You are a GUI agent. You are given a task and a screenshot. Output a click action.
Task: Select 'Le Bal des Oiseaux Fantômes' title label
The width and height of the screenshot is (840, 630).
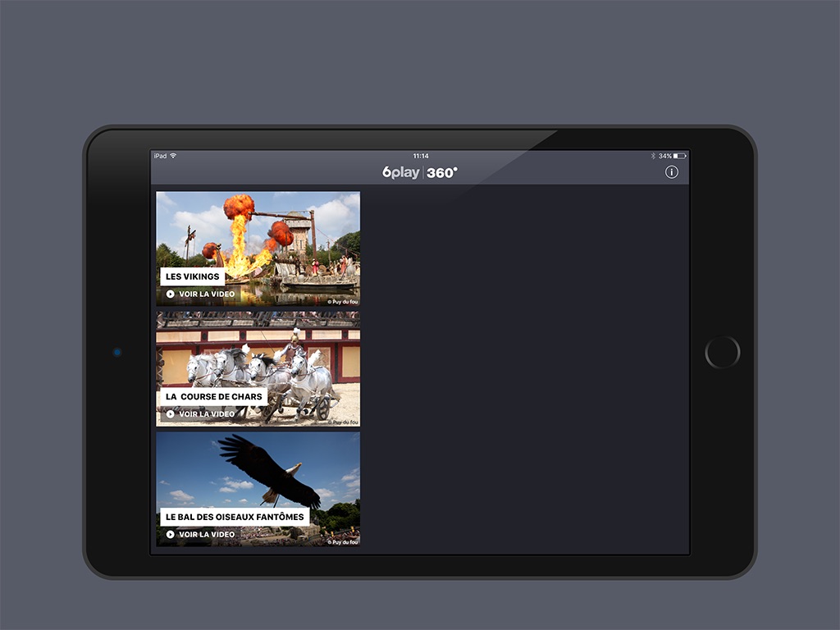pyautogui.click(x=235, y=517)
